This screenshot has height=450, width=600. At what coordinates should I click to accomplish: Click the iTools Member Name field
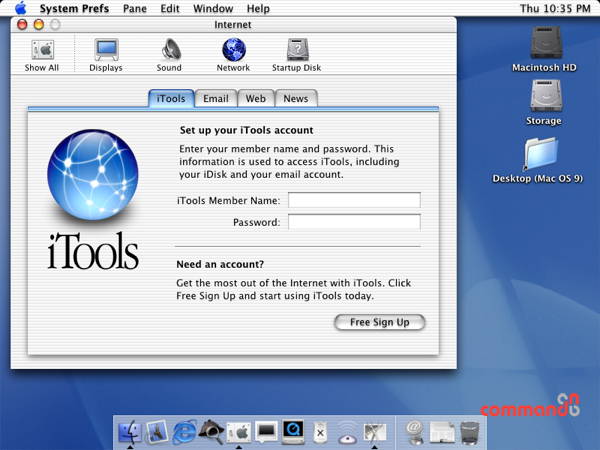tap(354, 200)
